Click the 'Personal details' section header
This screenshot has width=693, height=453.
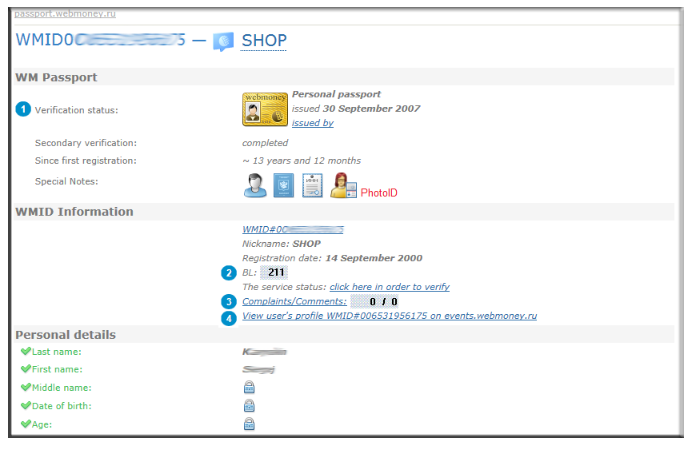click(x=65, y=335)
